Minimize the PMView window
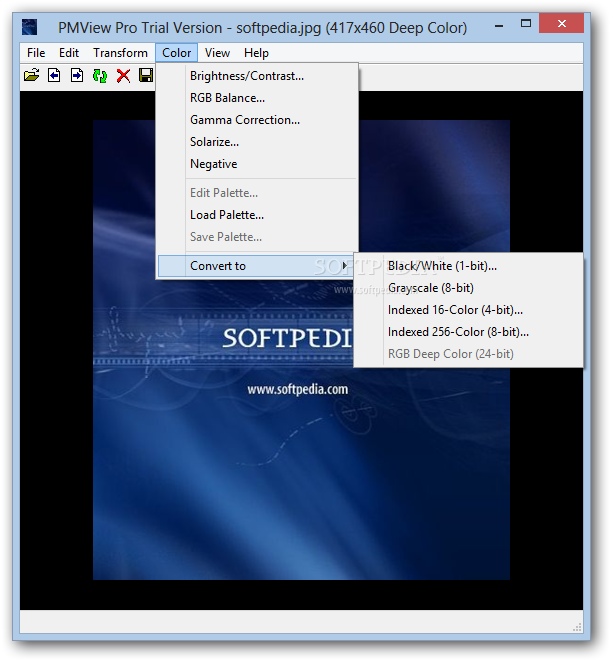 click(x=499, y=26)
